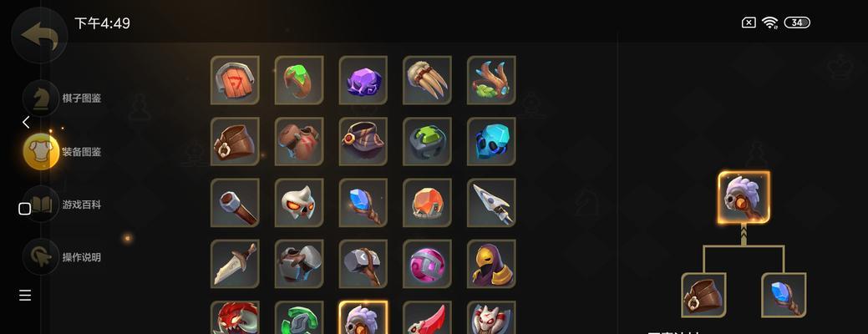The height and width of the screenshot is (334, 868).
Task: Select the purple hooded bird mask item
Action: click(x=491, y=264)
